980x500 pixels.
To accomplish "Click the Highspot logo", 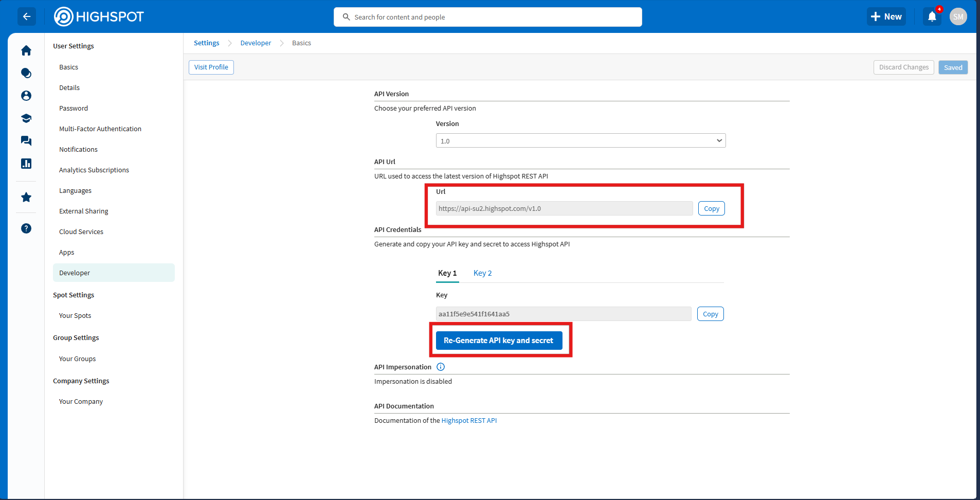I will [x=99, y=16].
